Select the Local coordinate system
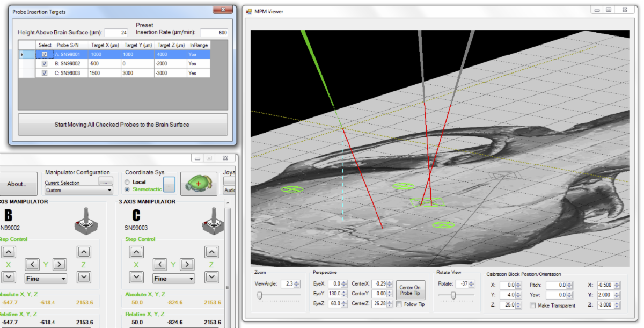The image size is (644, 328). coord(127,182)
